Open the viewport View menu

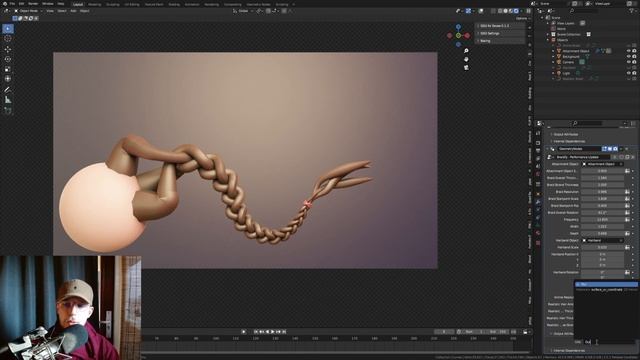(x=50, y=11)
